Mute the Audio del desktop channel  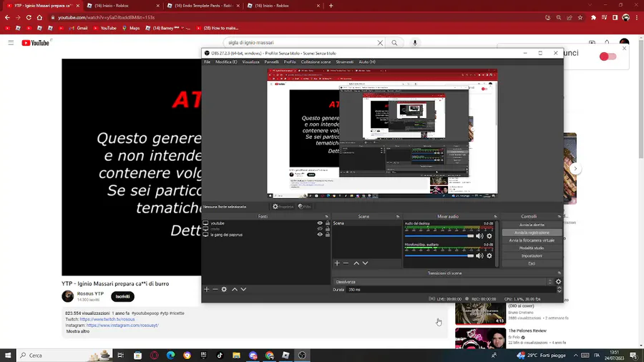[479, 236]
